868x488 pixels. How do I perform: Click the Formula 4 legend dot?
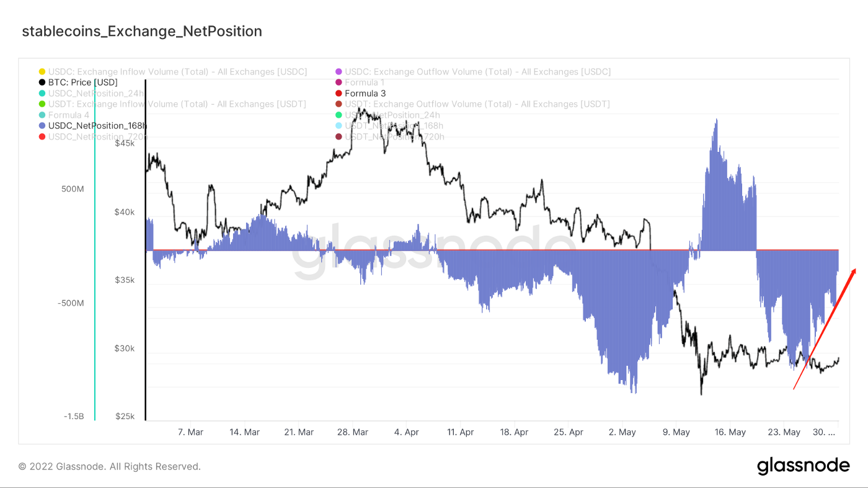[x=42, y=115]
